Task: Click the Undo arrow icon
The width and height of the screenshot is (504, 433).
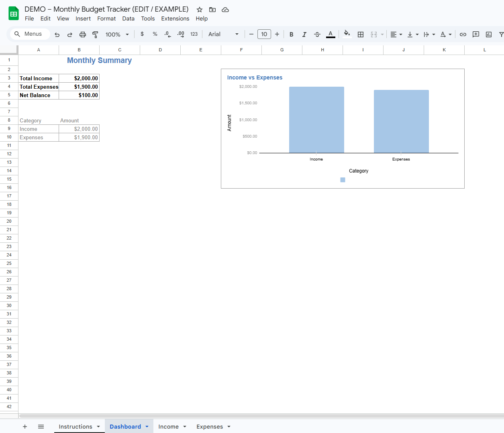Action: pyautogui.click(x=57, y=35)
